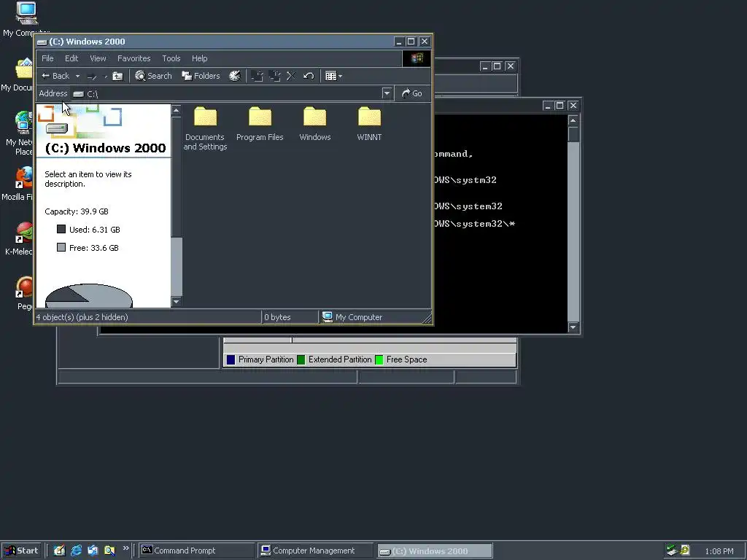747x560 pixels.
Task: Open the Views dropdown button
Action: click(x=333, y=76)
